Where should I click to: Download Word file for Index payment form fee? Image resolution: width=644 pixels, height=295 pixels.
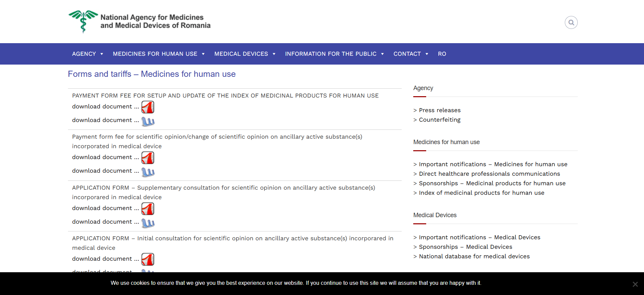coord(148,121)
